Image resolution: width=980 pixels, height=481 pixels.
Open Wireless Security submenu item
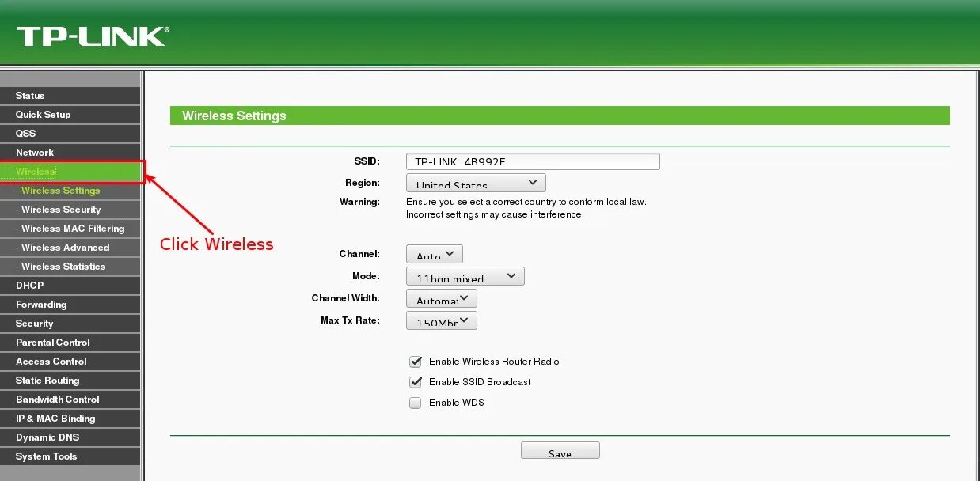click(x=70, y=210)
